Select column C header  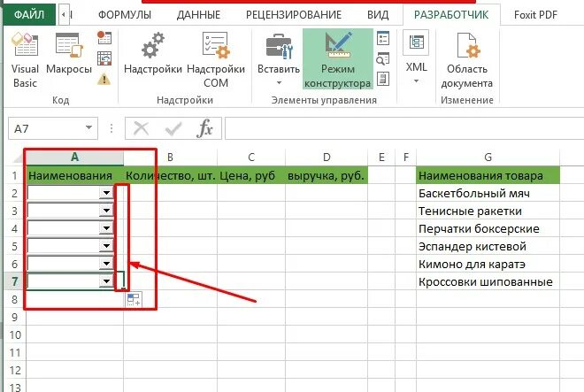(251, 158)
